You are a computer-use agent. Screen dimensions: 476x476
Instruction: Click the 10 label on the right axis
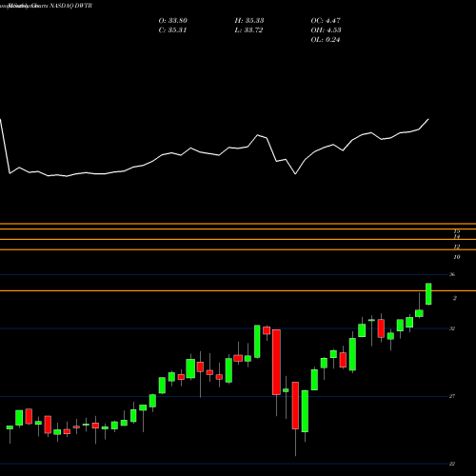457,257
